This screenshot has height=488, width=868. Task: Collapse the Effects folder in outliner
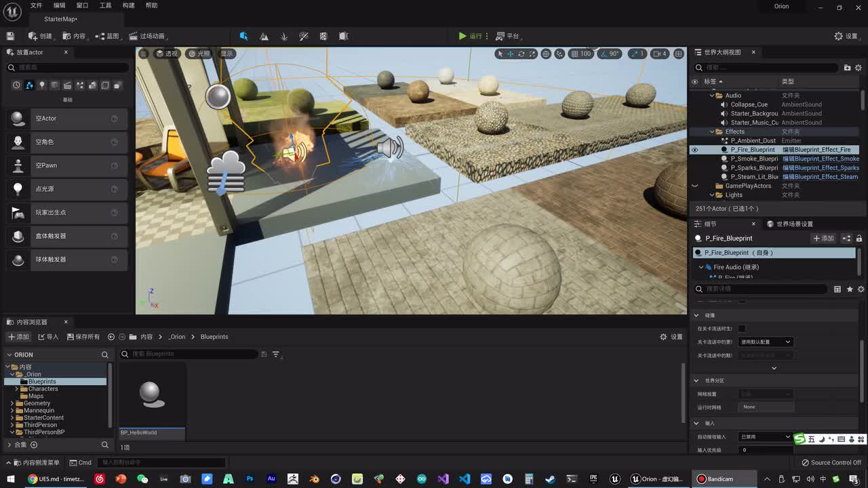coord(712,131)
